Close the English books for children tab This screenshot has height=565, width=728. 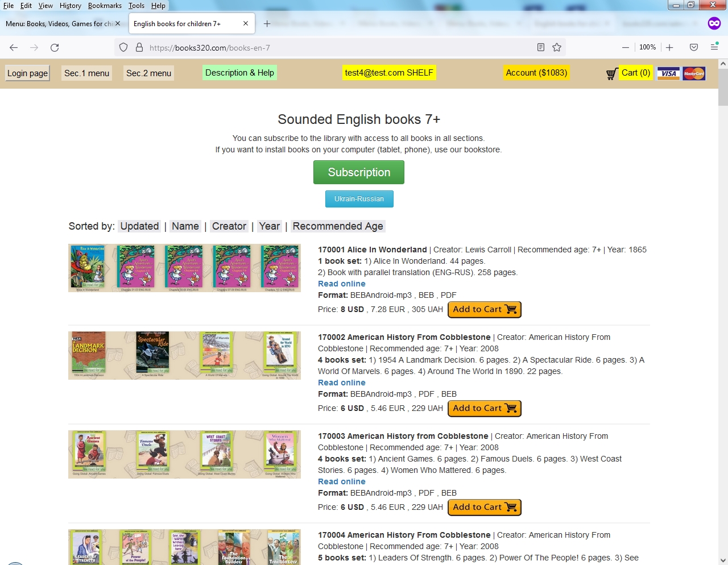(246, 24)
